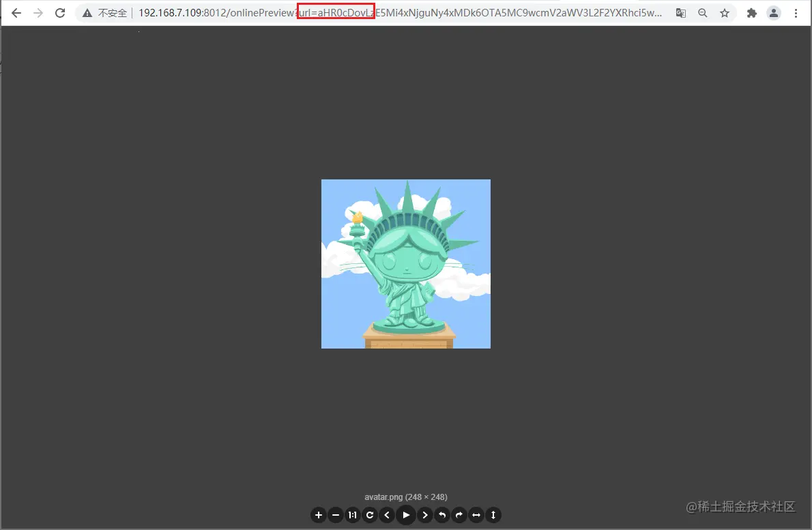This screenshot has height=530, width=812.
Task: Reload the page
Action: click(x=60, y=13)
